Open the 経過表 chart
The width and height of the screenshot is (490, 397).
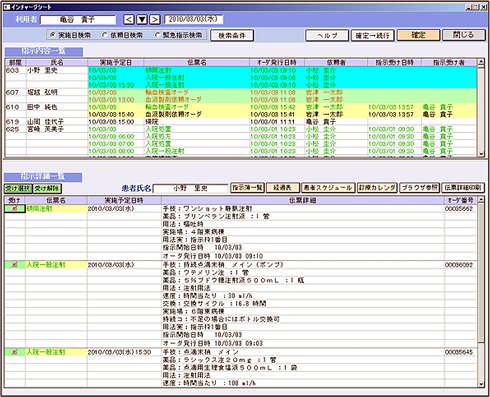283,188
